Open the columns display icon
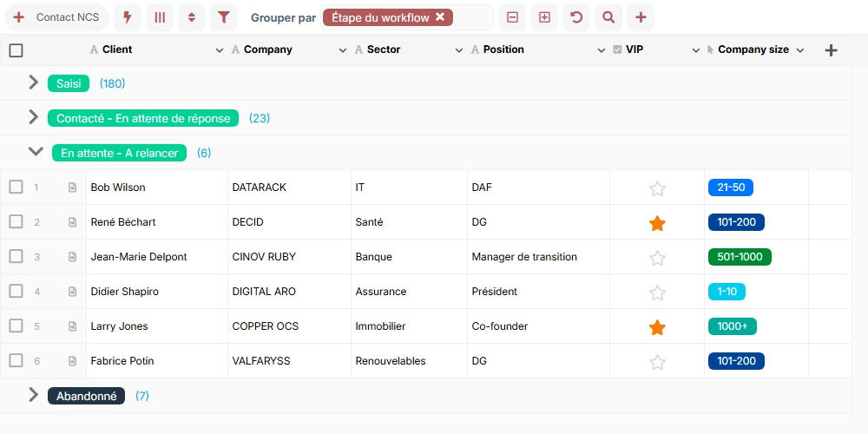The width and height of the screenshot is (868, 434). pos(160,17)
